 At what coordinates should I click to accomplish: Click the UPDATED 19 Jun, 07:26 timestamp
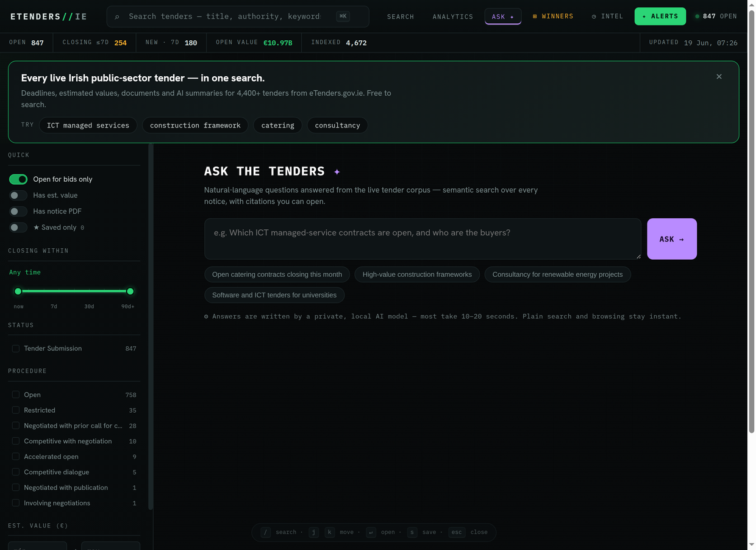[693, 43]
